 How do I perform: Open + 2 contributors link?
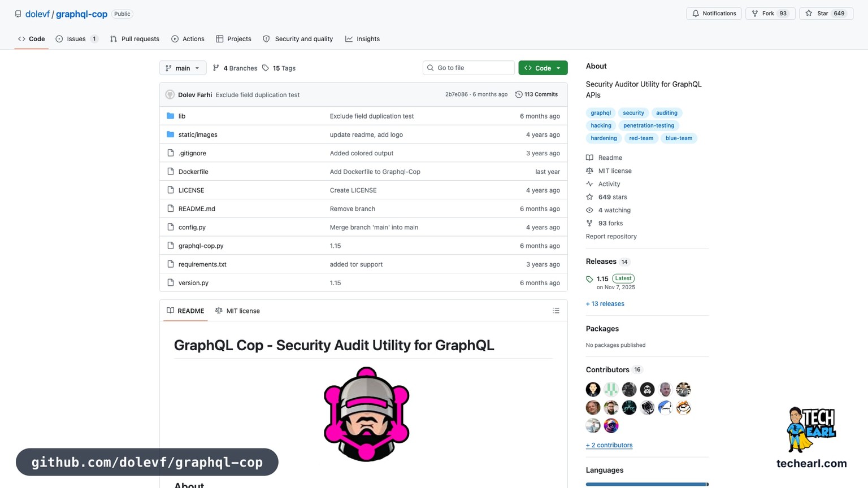(609, 445)
